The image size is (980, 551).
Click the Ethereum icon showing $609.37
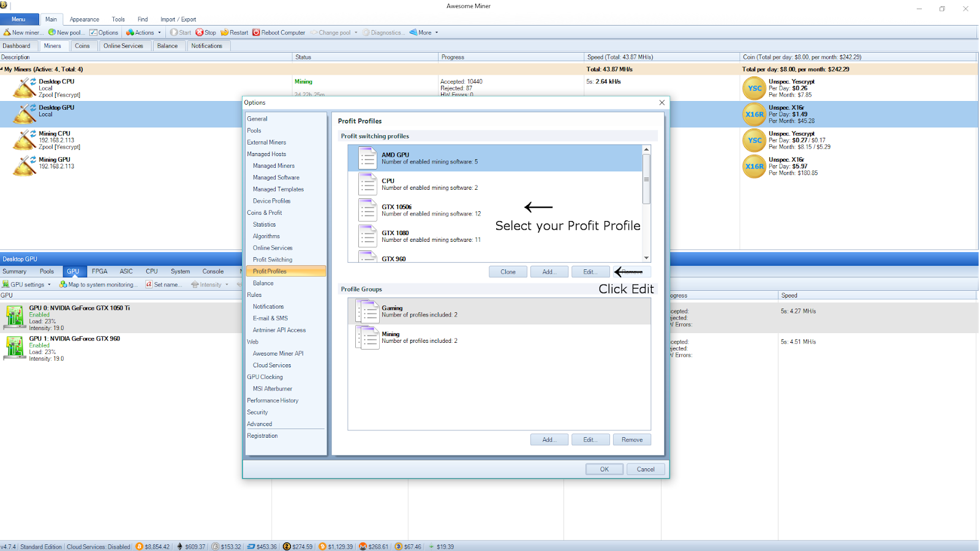(x=179, y=547)
